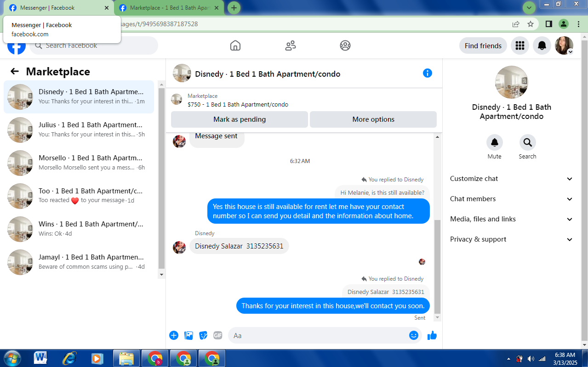
Task: Show hidden tray icons arrow
Action: pyautogui.click(x=508, y=359)
